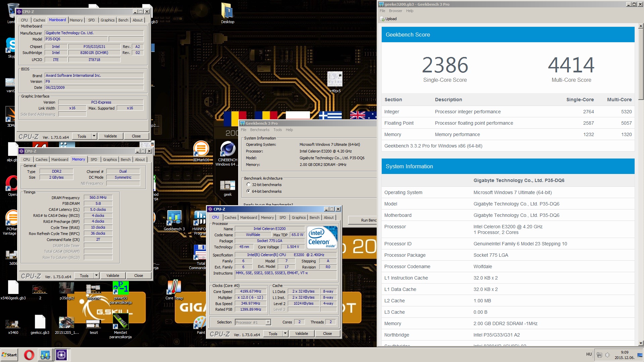Click the Processor Codename Wolfdale row
The width and height of the screenshot is (644, 362).
click(508, 266)
